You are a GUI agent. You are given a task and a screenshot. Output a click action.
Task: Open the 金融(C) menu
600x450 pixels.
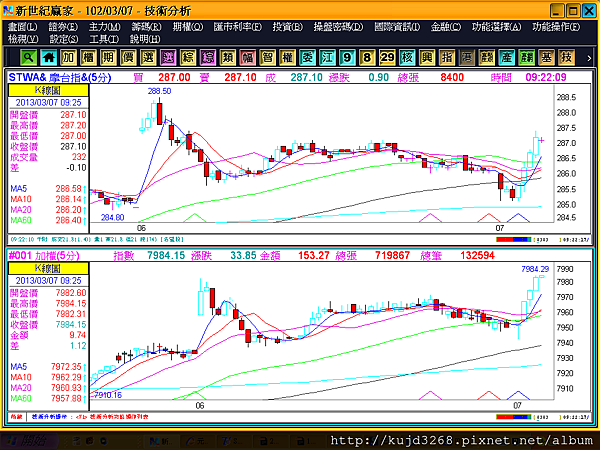tap(446, 27)
